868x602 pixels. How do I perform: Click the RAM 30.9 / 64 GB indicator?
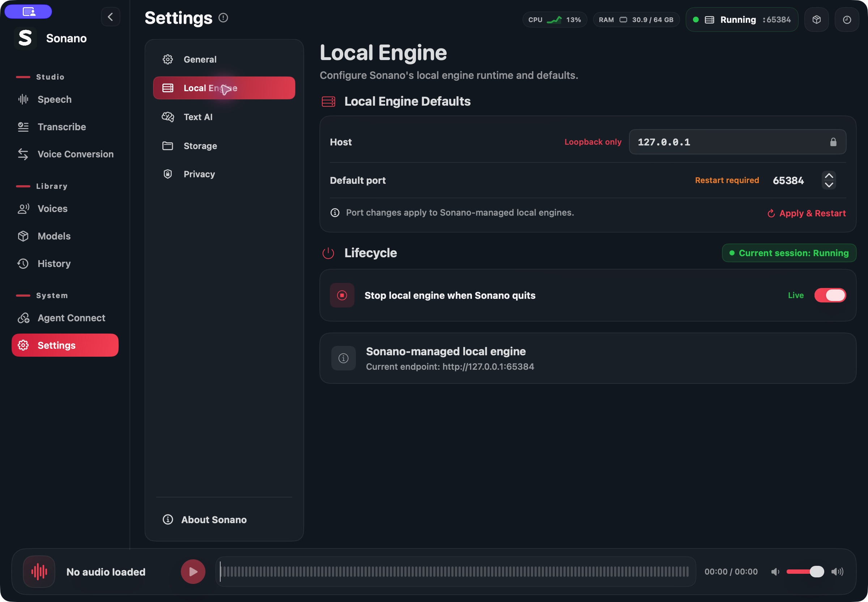coord(636,20)
